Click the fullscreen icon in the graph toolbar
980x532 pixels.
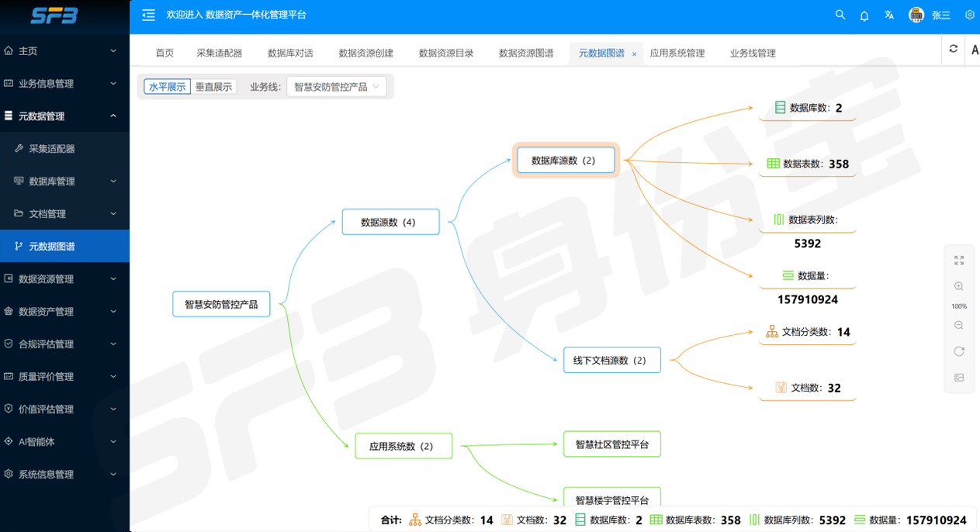tap(959, 261)
